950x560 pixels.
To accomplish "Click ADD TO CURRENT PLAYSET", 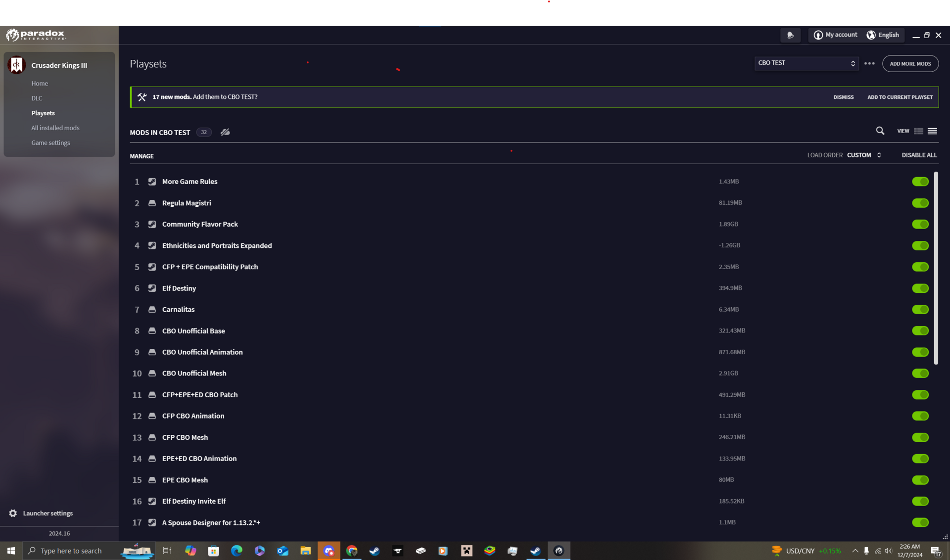I will [900, 97].
